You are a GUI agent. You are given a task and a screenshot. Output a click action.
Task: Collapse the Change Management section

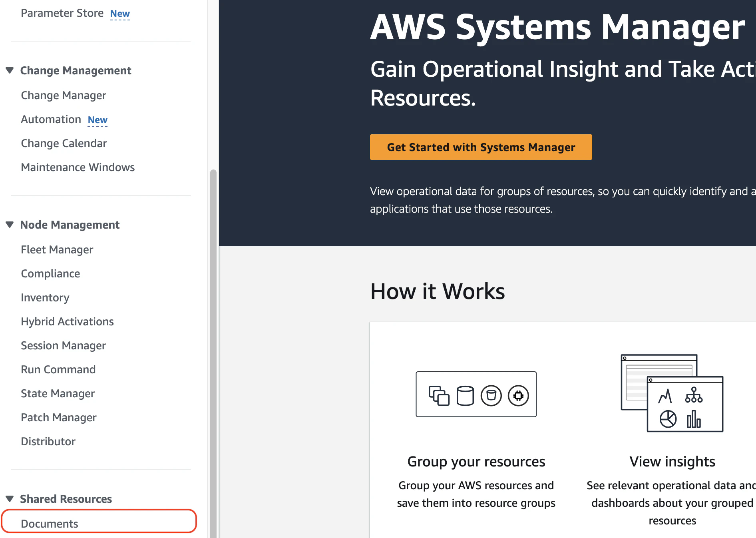(x=10, y=70)
